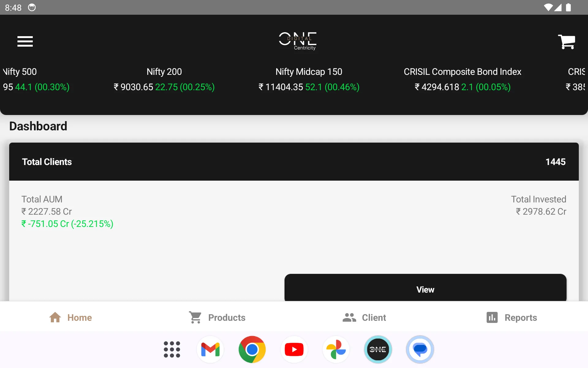Viewport: 588px width, 368px height.
Task: Click View button on dashboard
Action: tap(425, 289)
